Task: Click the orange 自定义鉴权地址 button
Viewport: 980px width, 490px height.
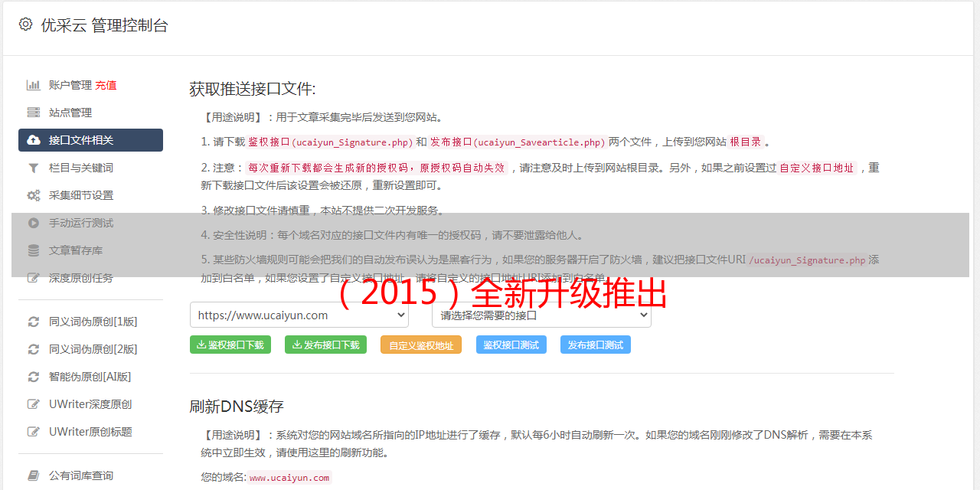Action: tap(421, 345)
